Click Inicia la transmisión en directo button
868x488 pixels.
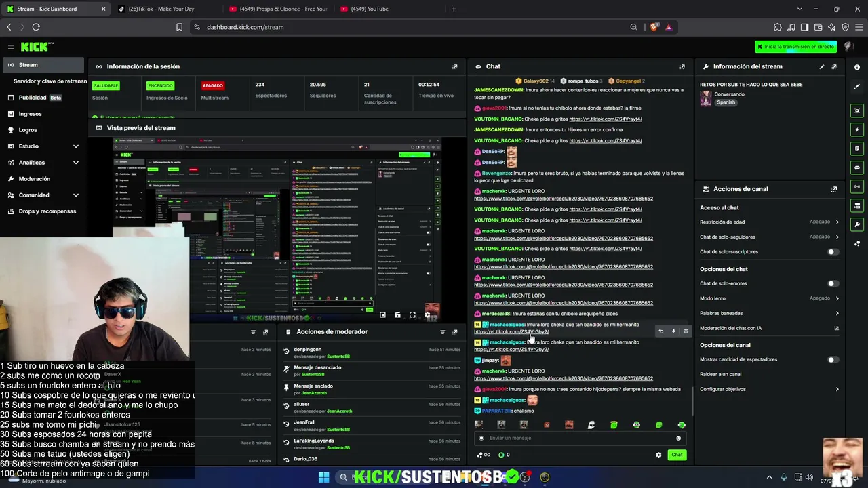pos(795,47)
